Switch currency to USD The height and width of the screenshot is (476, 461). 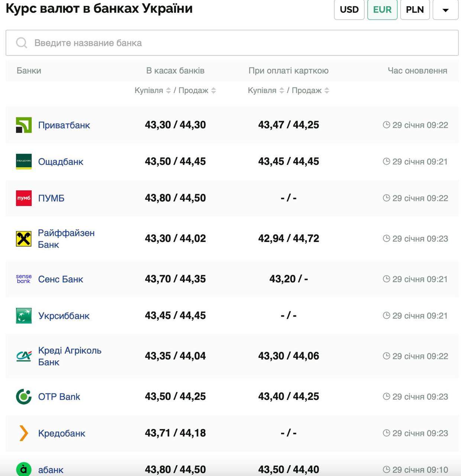(349, 10)
